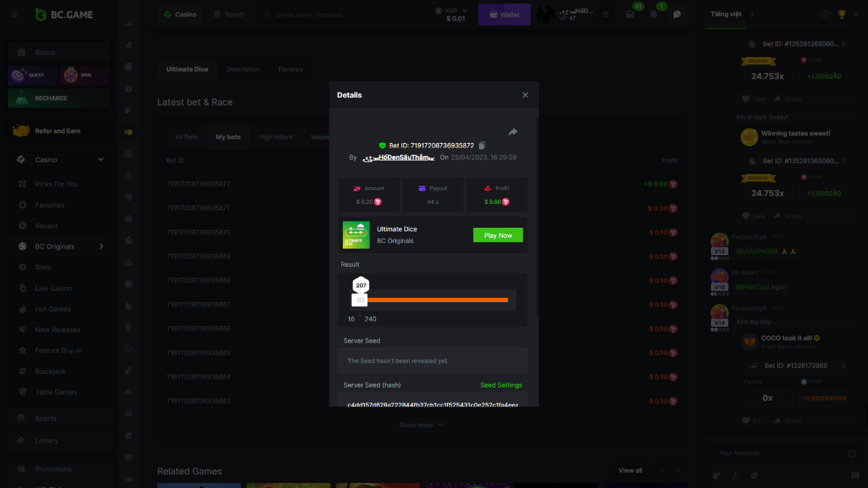
Task: Click the trophy icon in the chat header
Action: click(x=841, y=14)
